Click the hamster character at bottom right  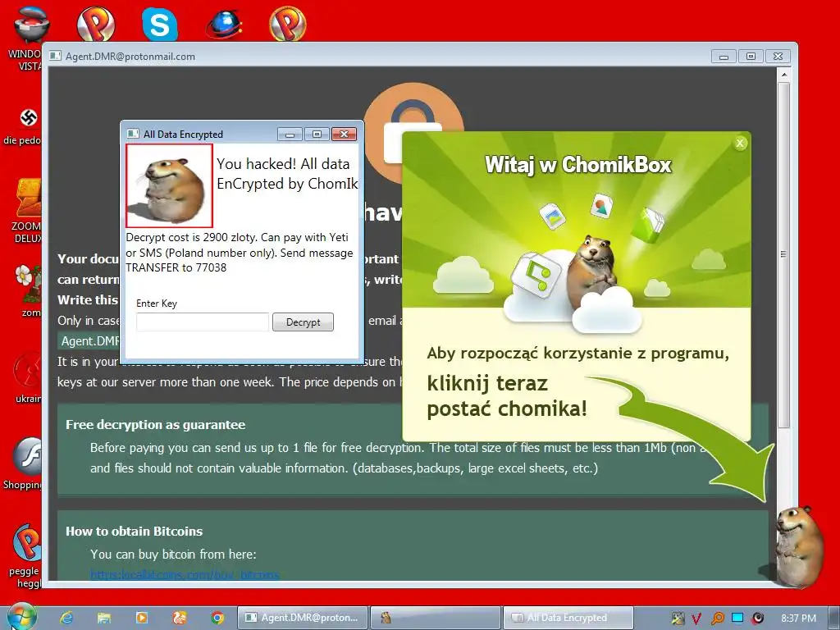tap(798, 546)
